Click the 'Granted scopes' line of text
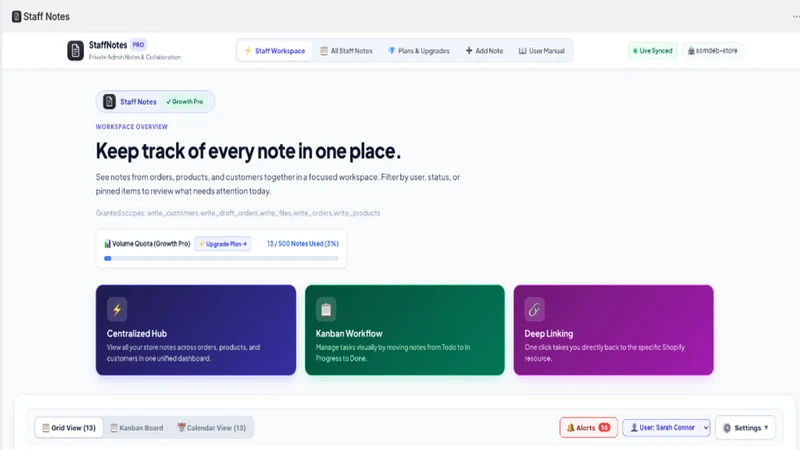 pos(238,213)
